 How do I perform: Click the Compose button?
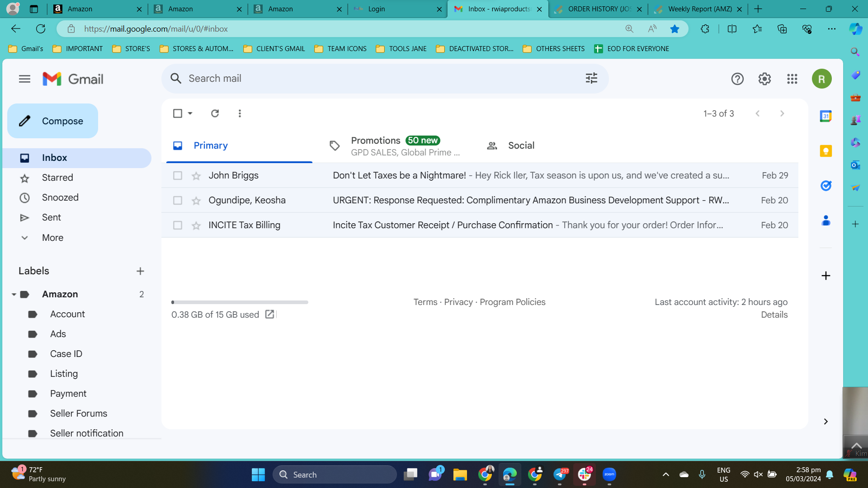pos(52,121)
